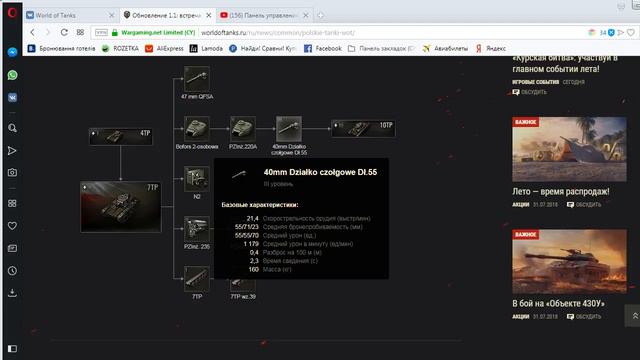The width and height of the screenshot is (640, 360).
Task: Focus the worldoftanks.ru address field
Action: [x=278, y=33]
